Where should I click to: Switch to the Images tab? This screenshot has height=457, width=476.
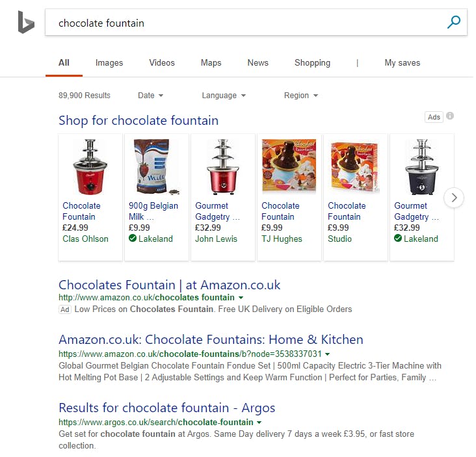coord(109,63)
